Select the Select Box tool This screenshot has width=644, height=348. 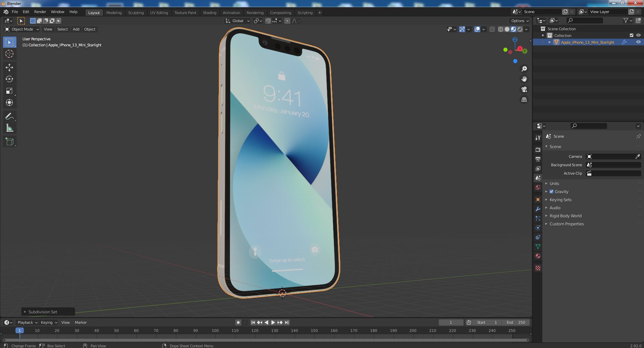9,42
